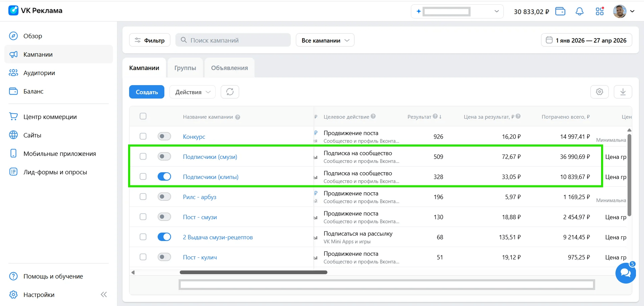Download campaign statistics

(x=623, y=92)
